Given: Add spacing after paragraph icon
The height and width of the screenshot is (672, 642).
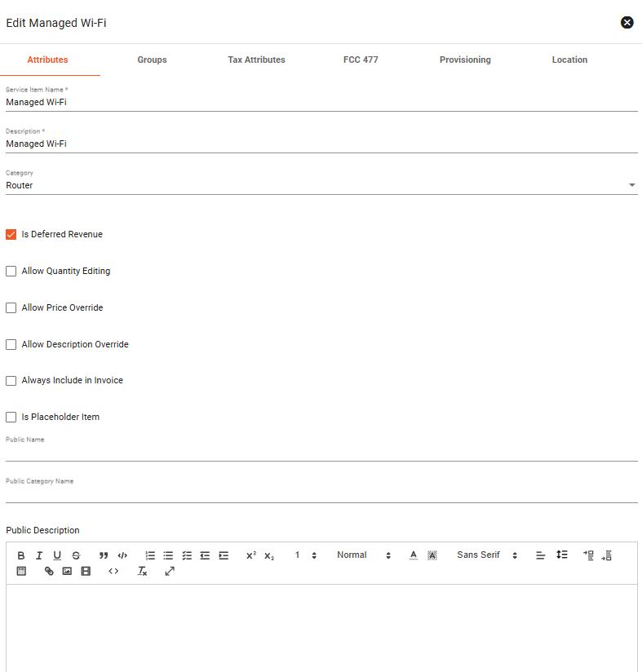Looking at the screenshot, I should point(607,555).
